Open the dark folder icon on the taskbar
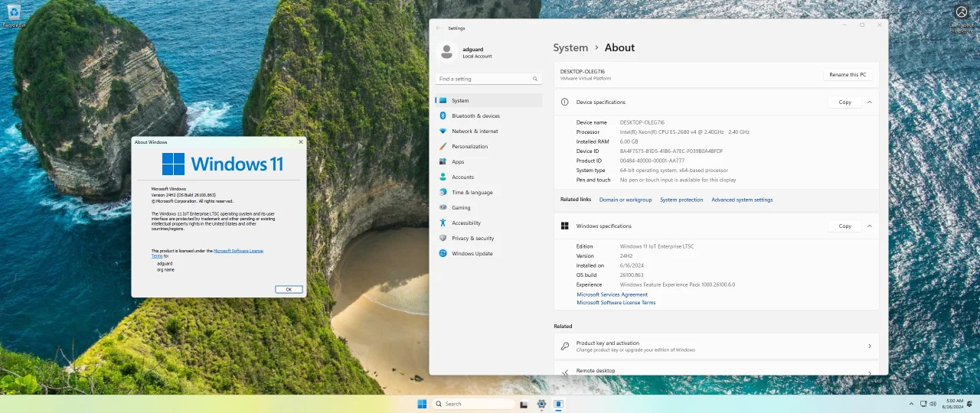This screenshot has width=980, height=413. (x=524, y=404)
